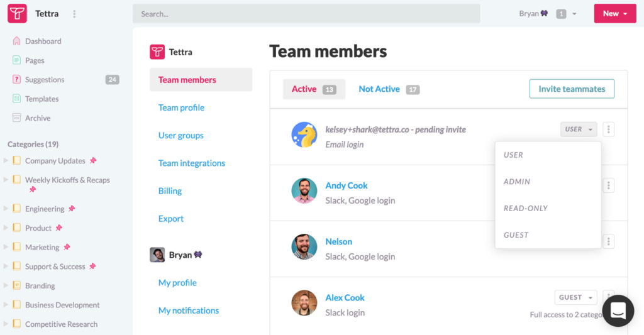
Task: Click the Tettra logo in top-left corner
Action: [17, 13]
